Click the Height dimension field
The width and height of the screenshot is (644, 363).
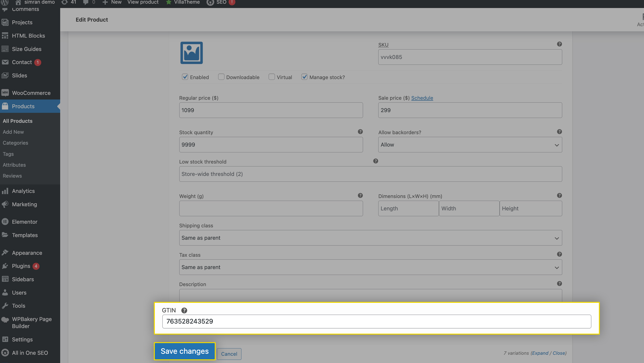pyautogui.click(x=530, y=208)
